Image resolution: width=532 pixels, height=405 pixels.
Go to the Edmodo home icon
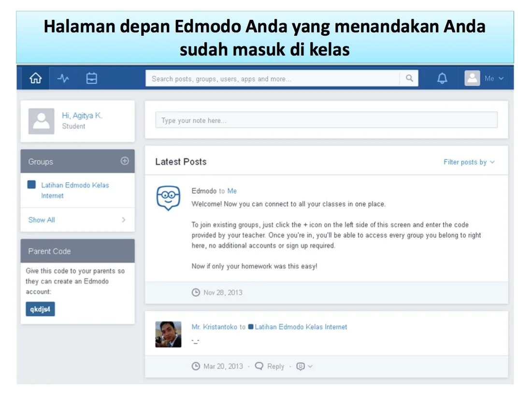(x=36, y=78)
